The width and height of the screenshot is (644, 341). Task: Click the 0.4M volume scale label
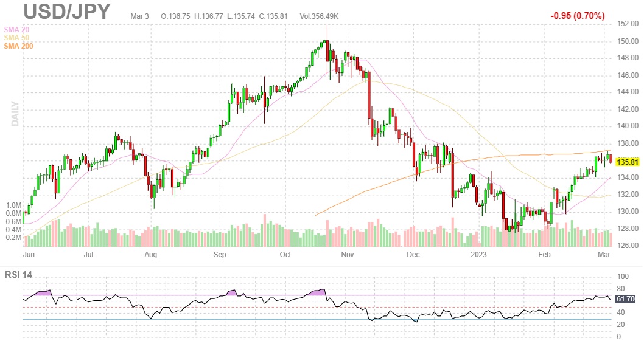[x=13, y=230]
